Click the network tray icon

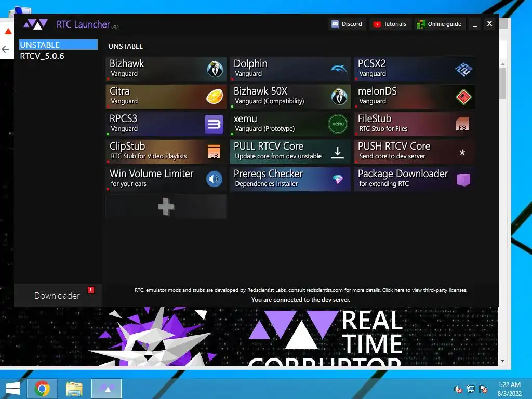pyautogui.click(x=471, y=389)
